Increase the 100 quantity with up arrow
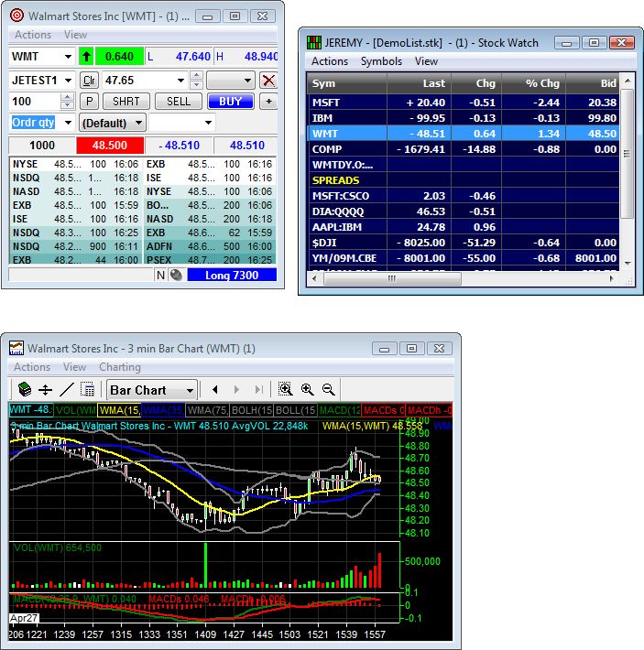 pyautogui.click(x=67, y=97)
